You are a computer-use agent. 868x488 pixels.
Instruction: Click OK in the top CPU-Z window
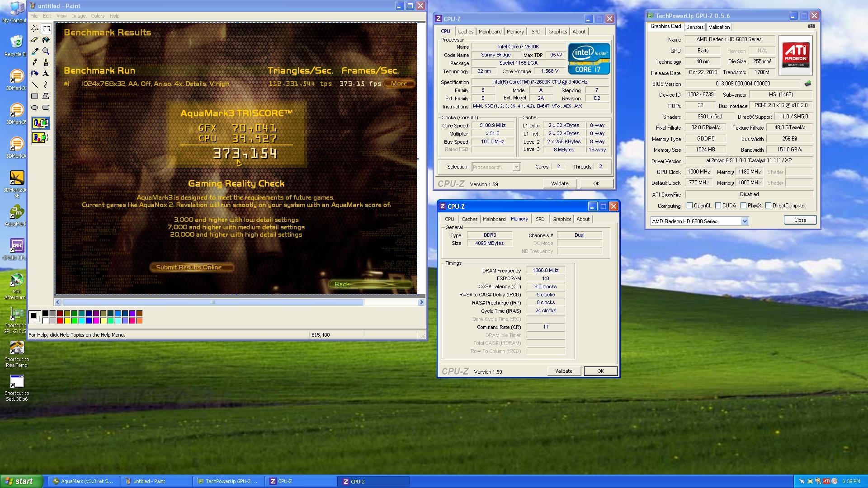(x=596, y=183)
